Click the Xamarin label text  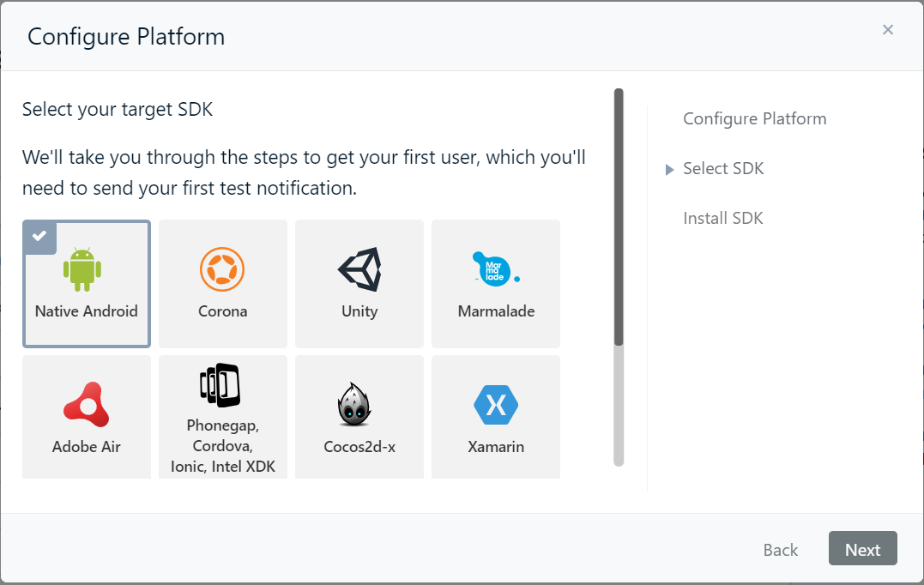click(496, 447)
